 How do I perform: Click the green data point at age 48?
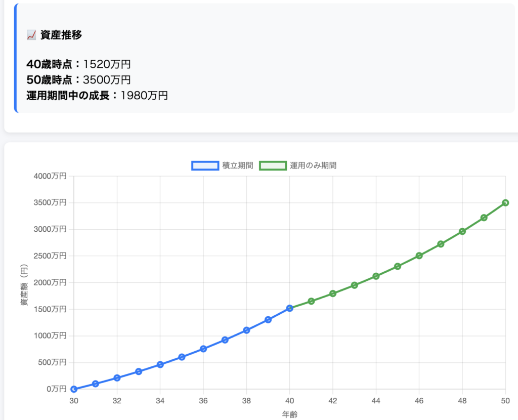(x=462, y=231)
